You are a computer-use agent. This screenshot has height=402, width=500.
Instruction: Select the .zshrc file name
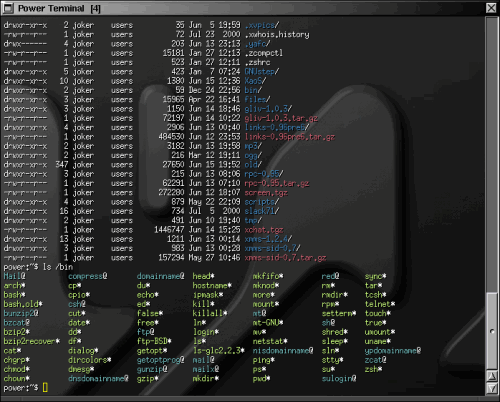click(257, 62)
